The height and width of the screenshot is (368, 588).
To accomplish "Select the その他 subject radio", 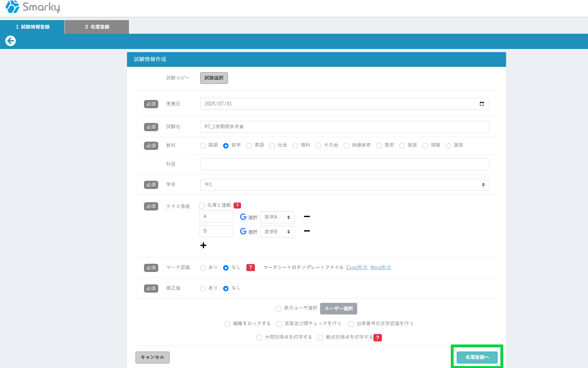I will tap(318, 146).
